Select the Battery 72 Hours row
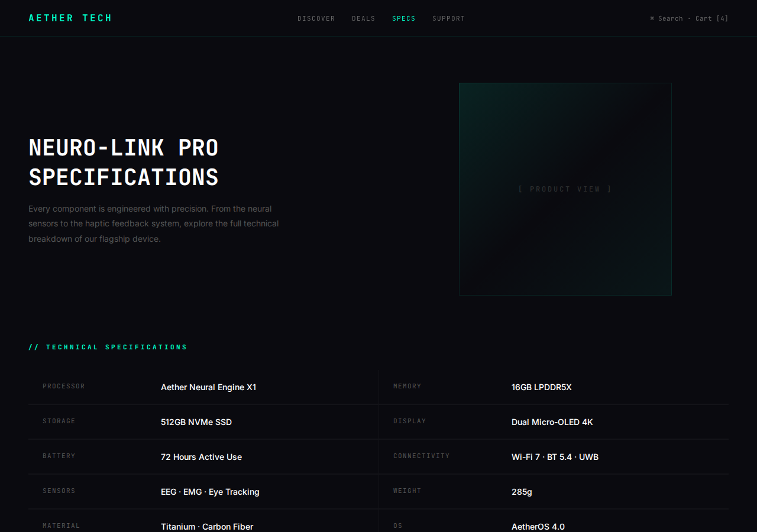 (203, 457)
